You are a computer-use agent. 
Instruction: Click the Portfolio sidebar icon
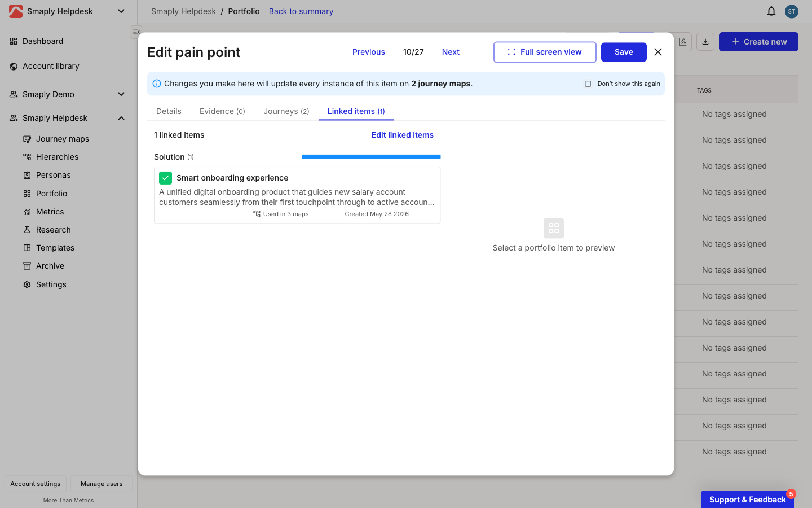click(x=27, y=194)
